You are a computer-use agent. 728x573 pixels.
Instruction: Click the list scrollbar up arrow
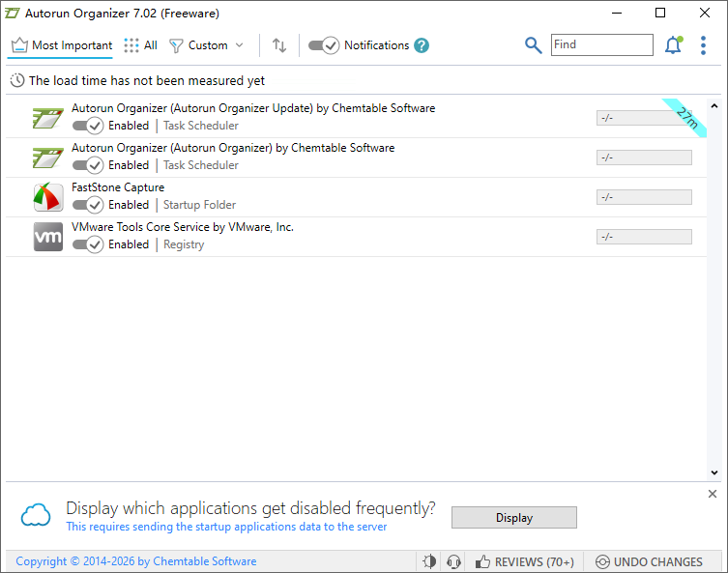(x=714, y=105)
